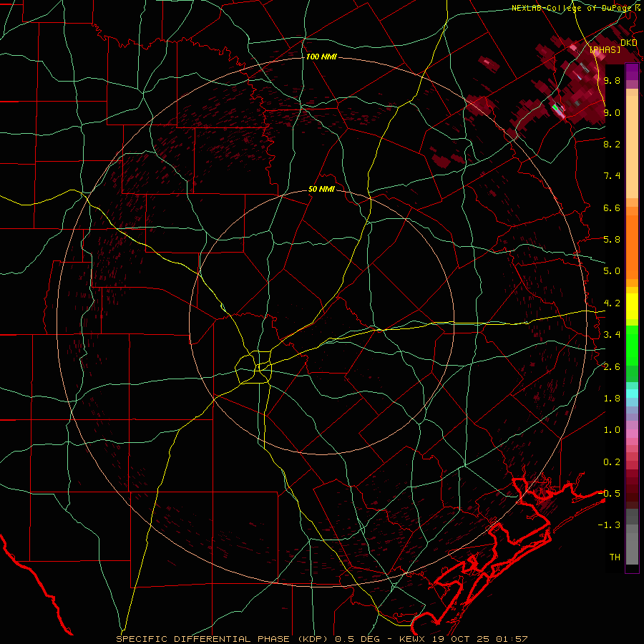The width and height of the screenshot is (644, 644).
Task: Click the SPECIFIC DIFFERENTIAL PHASE (KDP) caption
Action: (222, 639)
